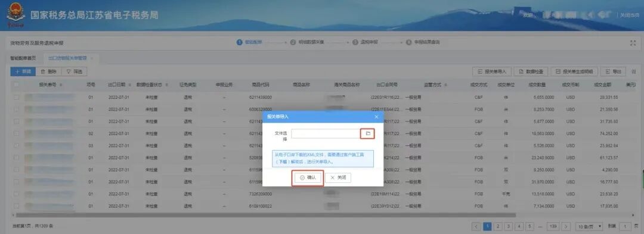Toggle the select-all checkbox in table header
644x234 pixels.
(x=16, y=85)
